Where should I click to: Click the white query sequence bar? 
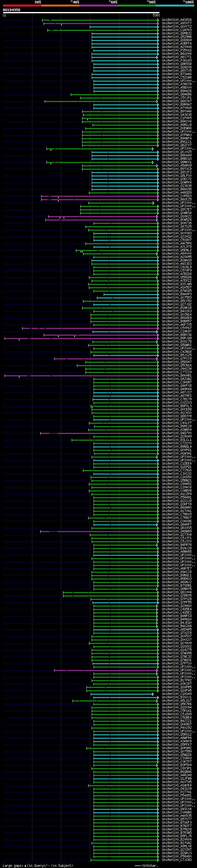point(81,12)
